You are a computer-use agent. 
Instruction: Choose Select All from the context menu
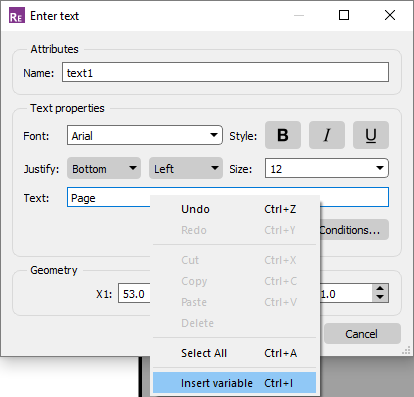click(234, 353)
